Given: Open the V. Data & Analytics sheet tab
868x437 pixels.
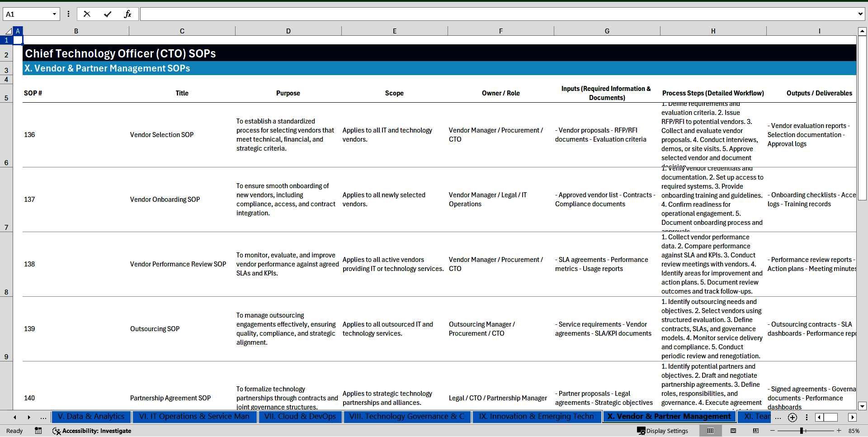Looking at the screenshot, I should pos(91,417).
